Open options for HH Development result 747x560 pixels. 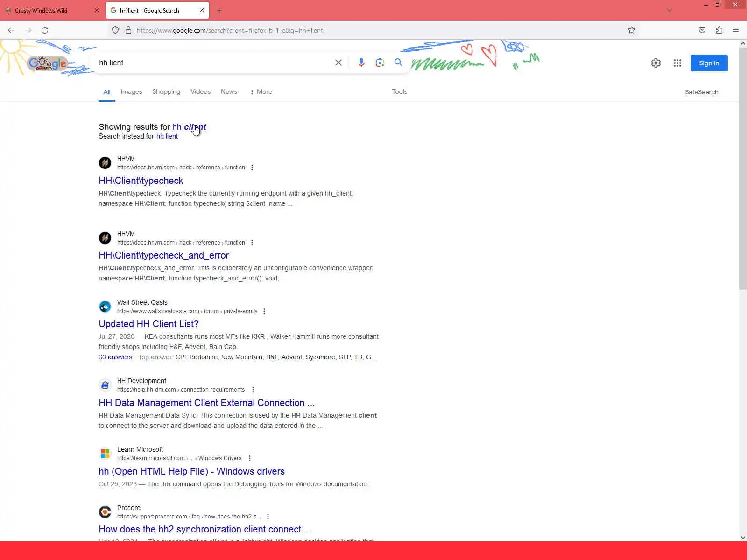click(x=253, y=390)
